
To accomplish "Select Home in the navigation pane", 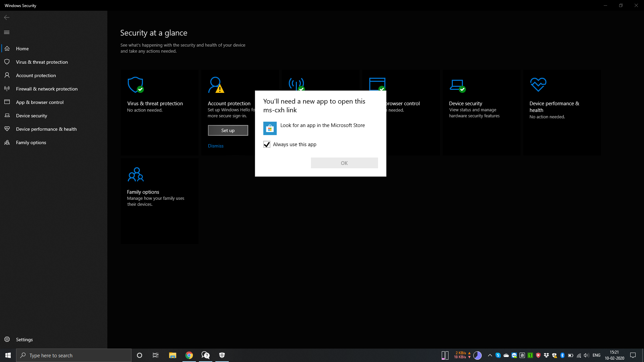I will pos(22,48).
